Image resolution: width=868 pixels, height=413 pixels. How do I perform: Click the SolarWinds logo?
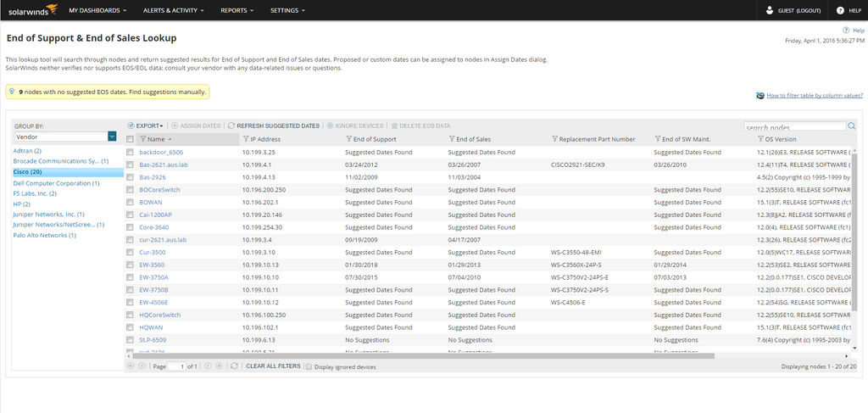pyautogui.click(x=33, y=10)
